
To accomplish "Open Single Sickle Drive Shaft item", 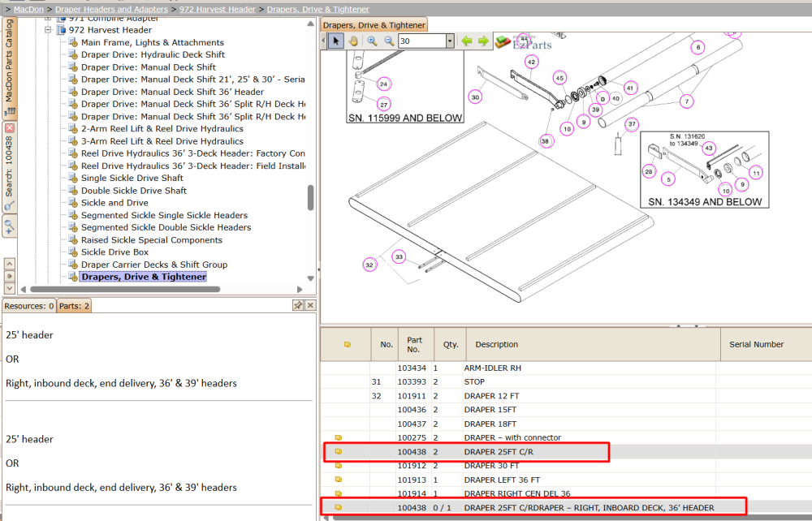I will point(132,178).
